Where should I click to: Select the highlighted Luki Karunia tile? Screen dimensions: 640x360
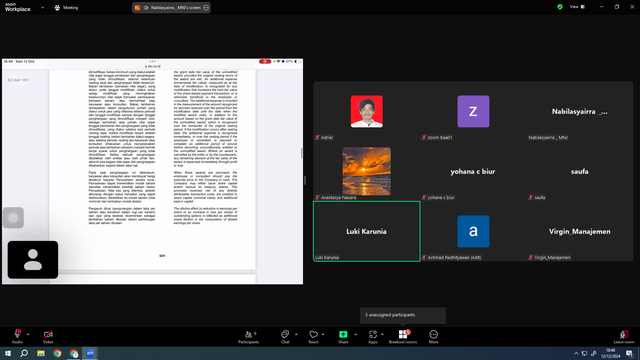367,231
